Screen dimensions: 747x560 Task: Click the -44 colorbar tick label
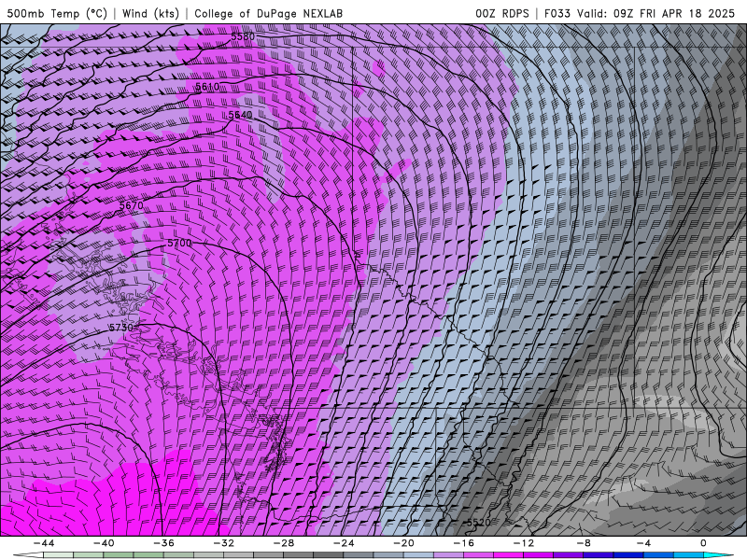click(x=44, y=543)
